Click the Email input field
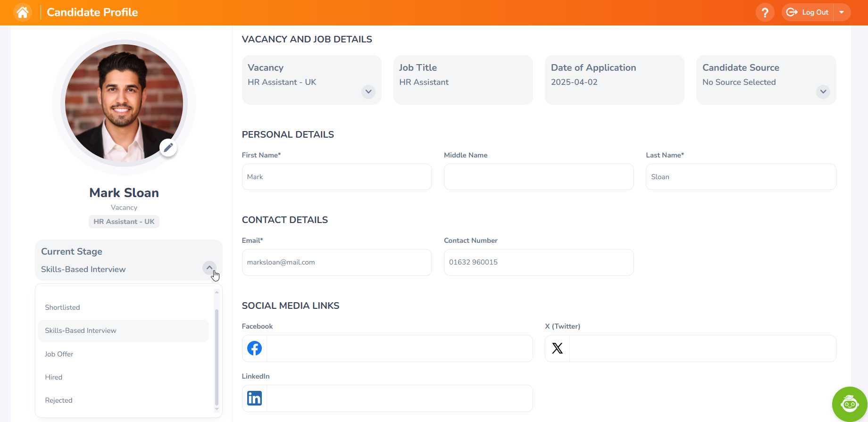The width and height of the screenshot is (868, 422). pyautogui.click(x=336, y=262)
